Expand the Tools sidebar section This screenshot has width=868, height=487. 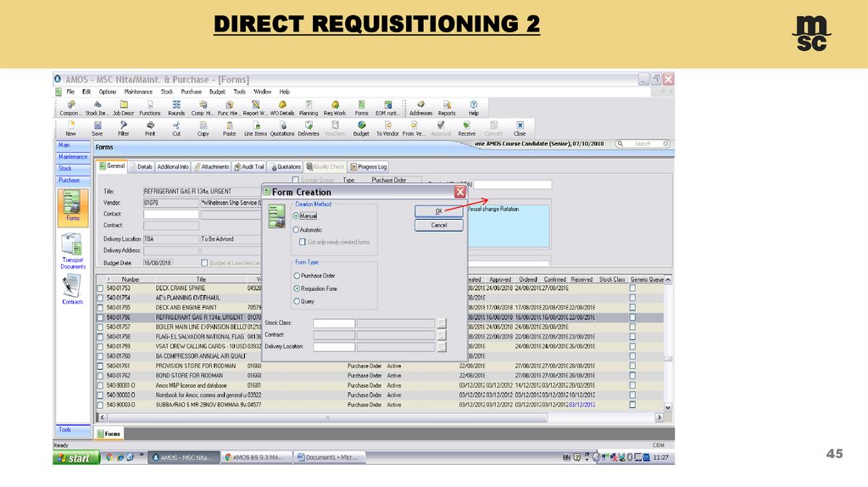point(73,429)
